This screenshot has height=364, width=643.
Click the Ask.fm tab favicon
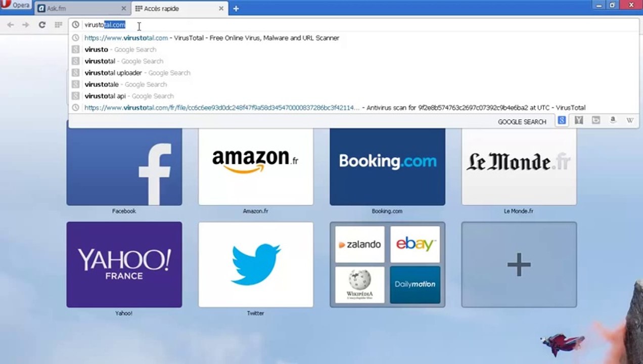(x=41, y=9)
